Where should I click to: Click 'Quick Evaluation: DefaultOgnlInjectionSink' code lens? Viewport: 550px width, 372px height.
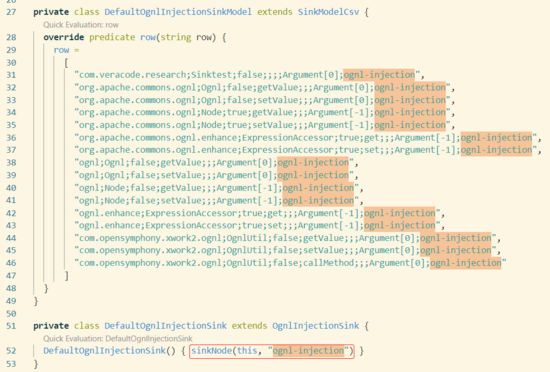click(118, 339)
